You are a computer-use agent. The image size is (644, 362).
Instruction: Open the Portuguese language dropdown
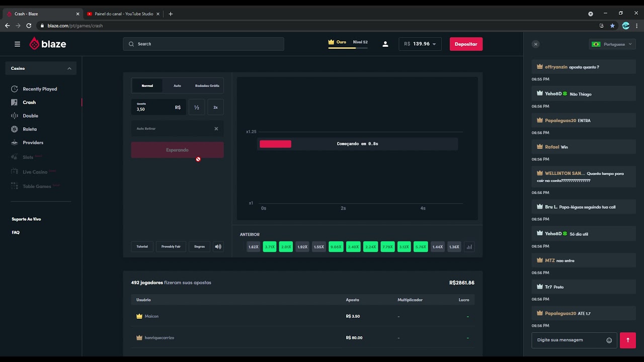tap(612, 44)
